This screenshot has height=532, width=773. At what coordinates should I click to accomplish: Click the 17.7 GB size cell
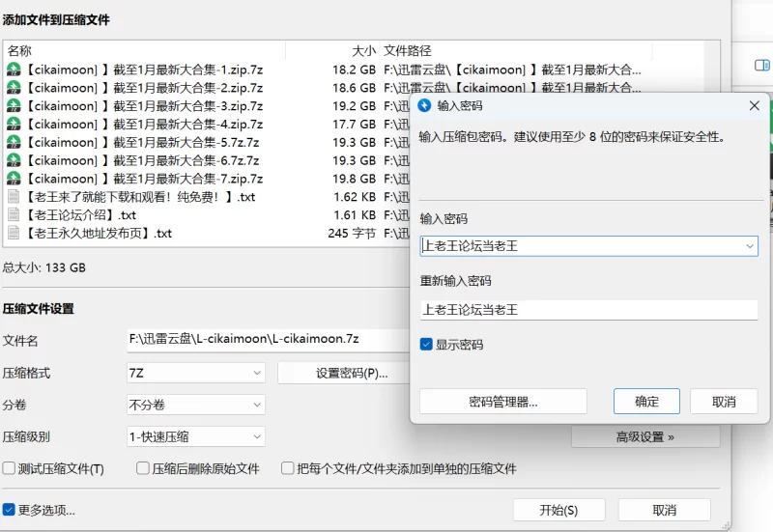354,125
